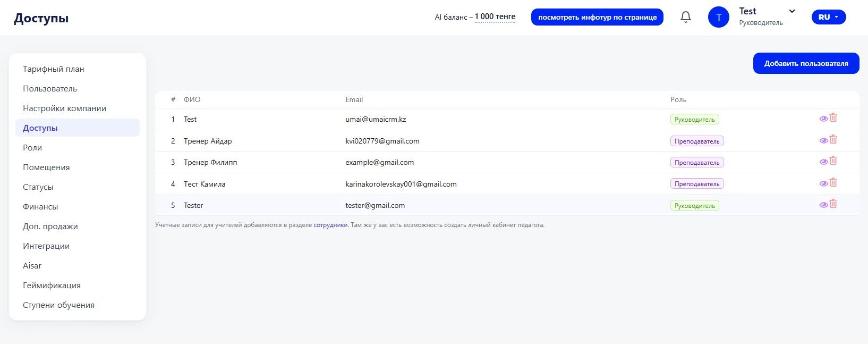Image resolution: width=868 pixels, height=344 pixels.
Task: Expand the Test user profile chevron
Action: (792, 11)
